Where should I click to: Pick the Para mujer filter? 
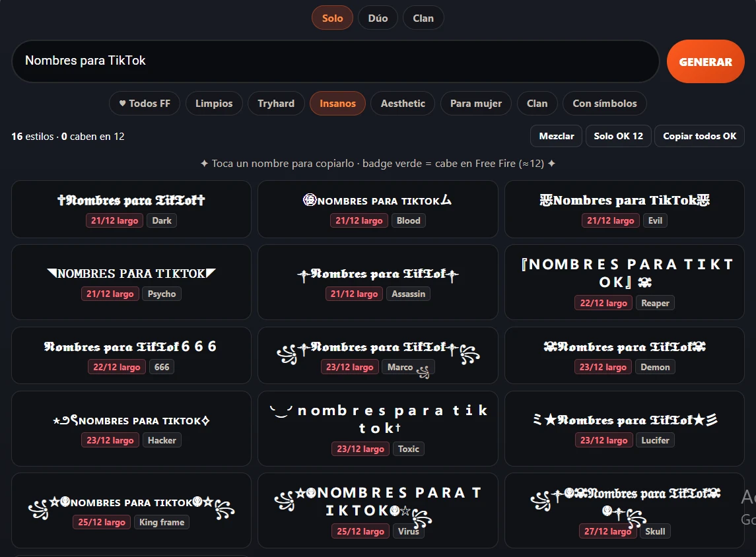476,103
